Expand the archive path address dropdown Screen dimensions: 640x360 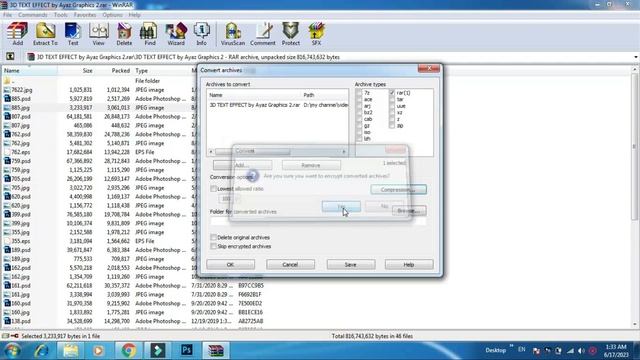pyautogui.click(x=636, y=57)
